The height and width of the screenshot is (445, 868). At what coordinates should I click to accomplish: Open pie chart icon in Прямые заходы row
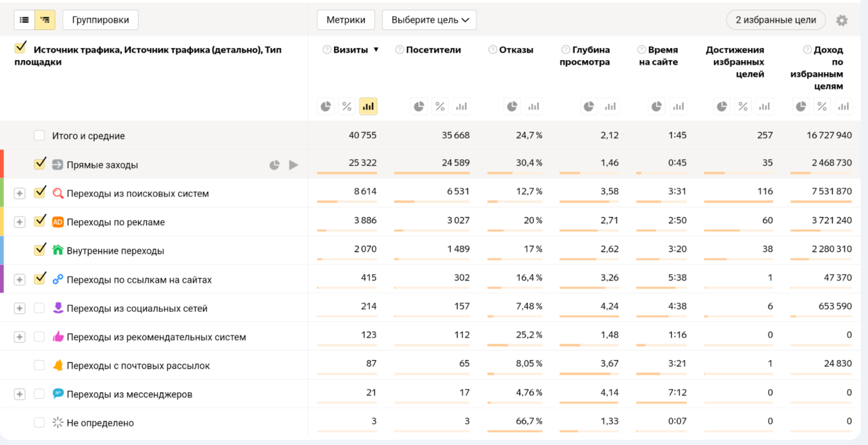(274, 165)
